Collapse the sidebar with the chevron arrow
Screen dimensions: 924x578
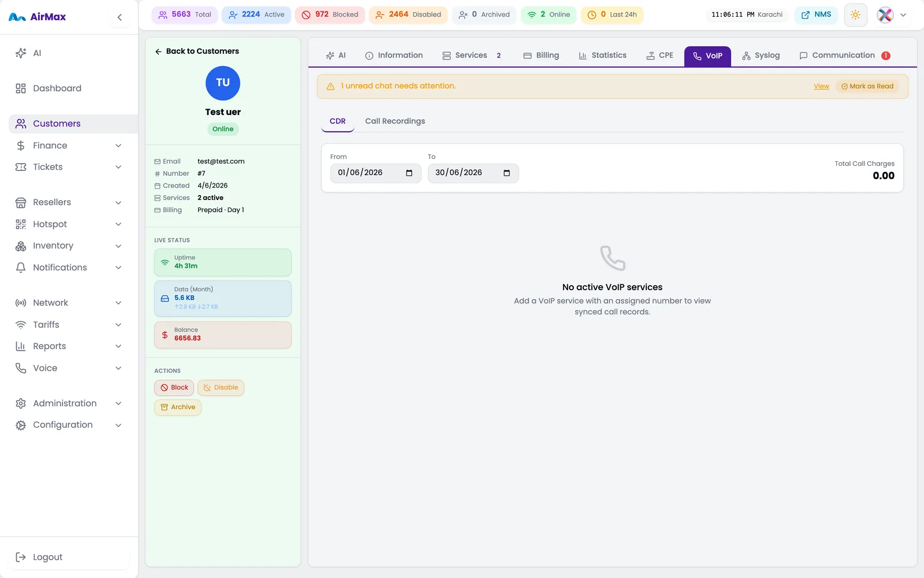120,17
